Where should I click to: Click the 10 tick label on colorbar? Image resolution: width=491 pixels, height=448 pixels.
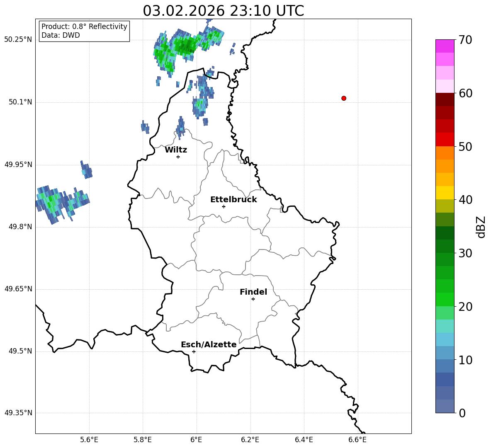click(465, 360)
